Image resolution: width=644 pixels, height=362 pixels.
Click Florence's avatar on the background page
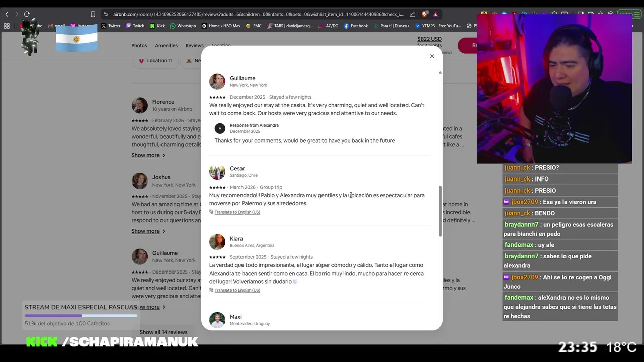140,105
